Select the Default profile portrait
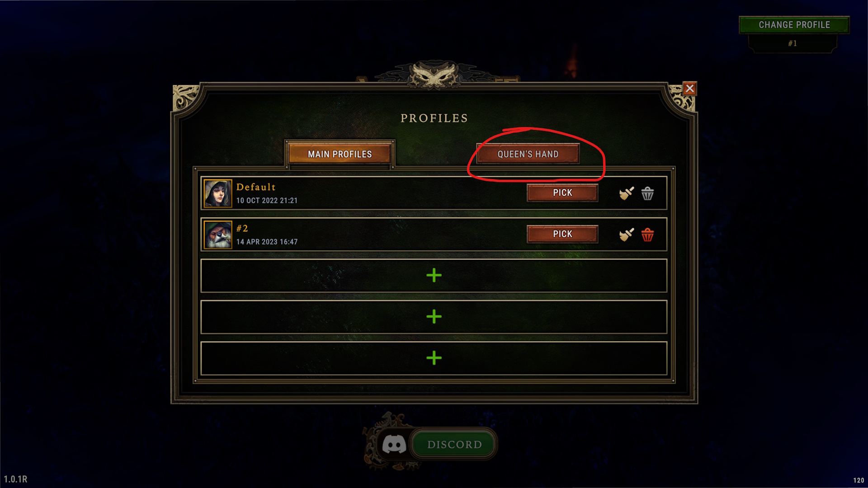 tap(218, 193)
